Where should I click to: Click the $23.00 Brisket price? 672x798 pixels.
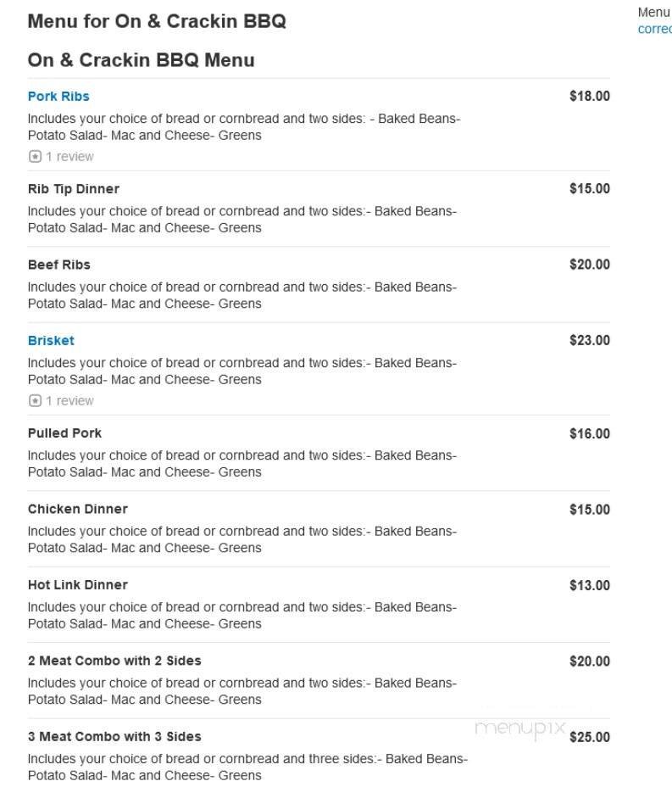pyautogui.click(x=589, y=341)
